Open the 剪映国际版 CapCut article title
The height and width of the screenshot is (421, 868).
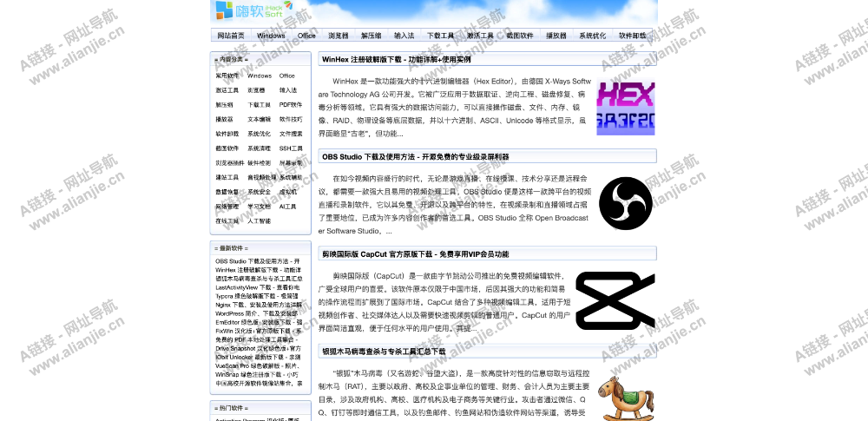[415, 254]
